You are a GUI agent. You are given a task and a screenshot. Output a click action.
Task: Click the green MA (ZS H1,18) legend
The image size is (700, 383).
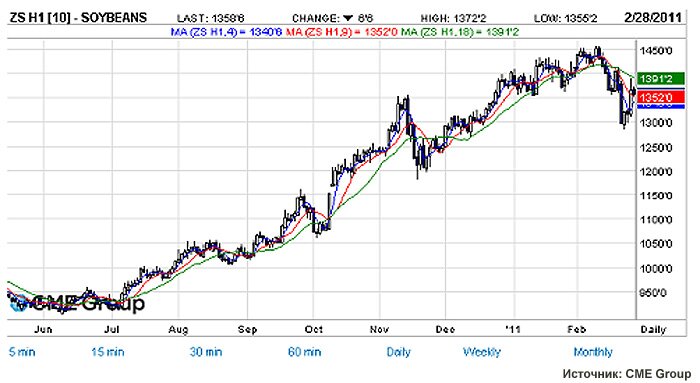pyautogui.click(x=460, y=32)
